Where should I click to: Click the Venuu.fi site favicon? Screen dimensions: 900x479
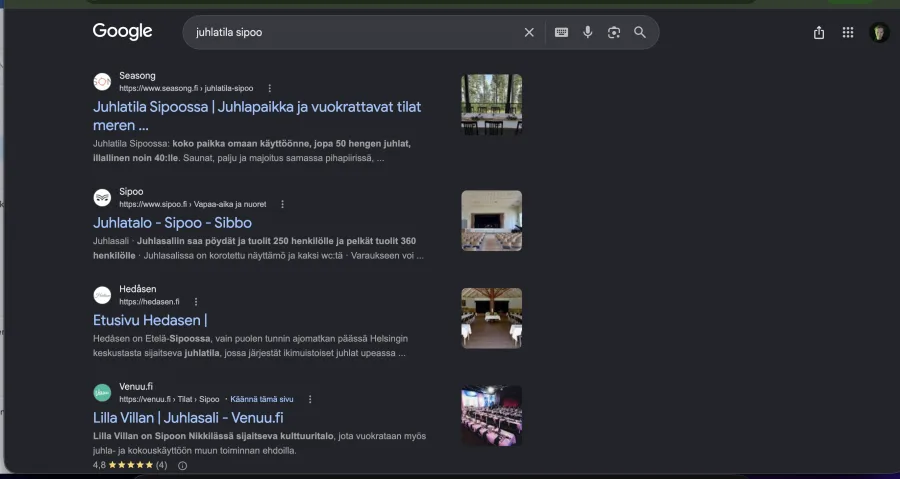pyautogui.click(x=102, y=393)
